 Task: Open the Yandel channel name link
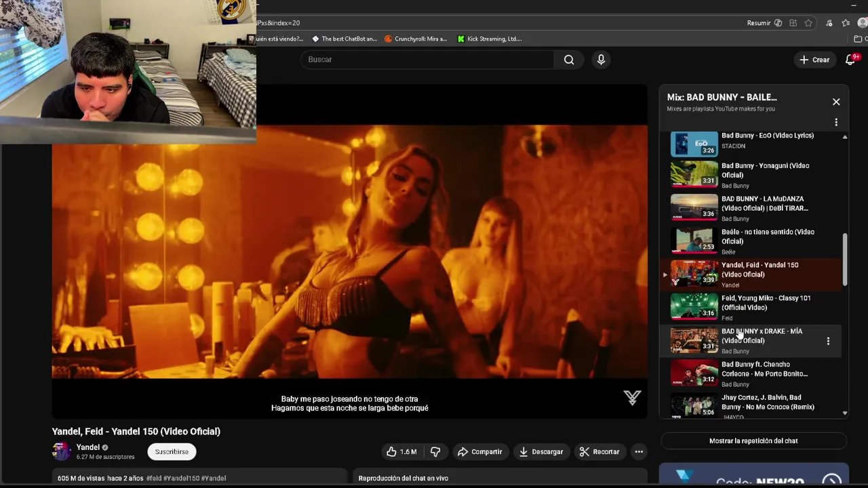pyautogui.click(x=88, y=447)
